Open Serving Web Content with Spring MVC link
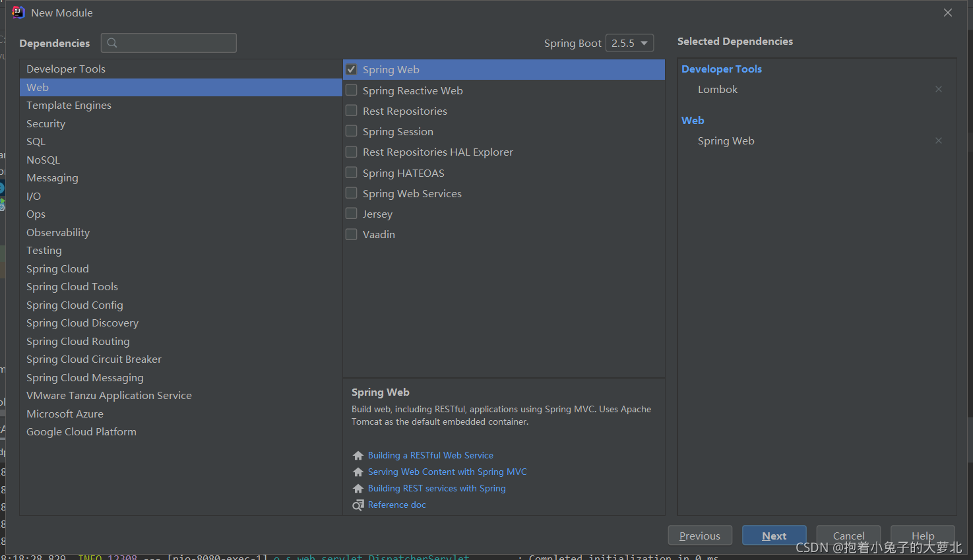The image size is (973, 560). (447, 472)
